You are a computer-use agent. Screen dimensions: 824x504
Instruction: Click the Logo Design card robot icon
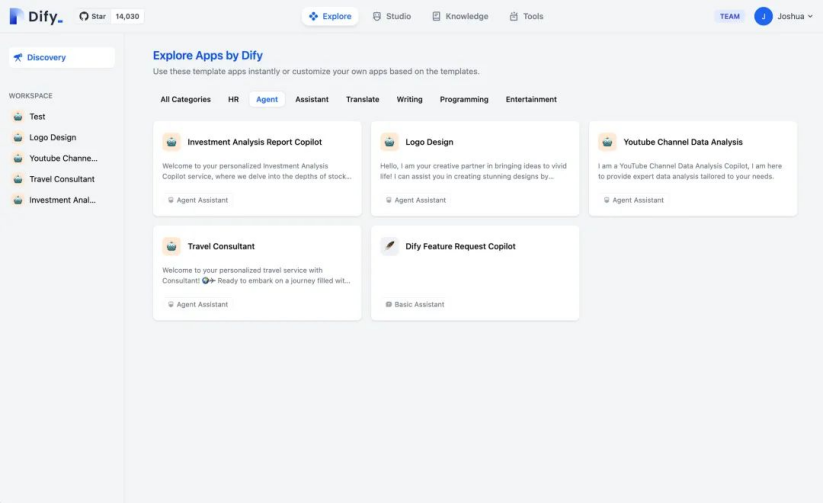(390, 142)
